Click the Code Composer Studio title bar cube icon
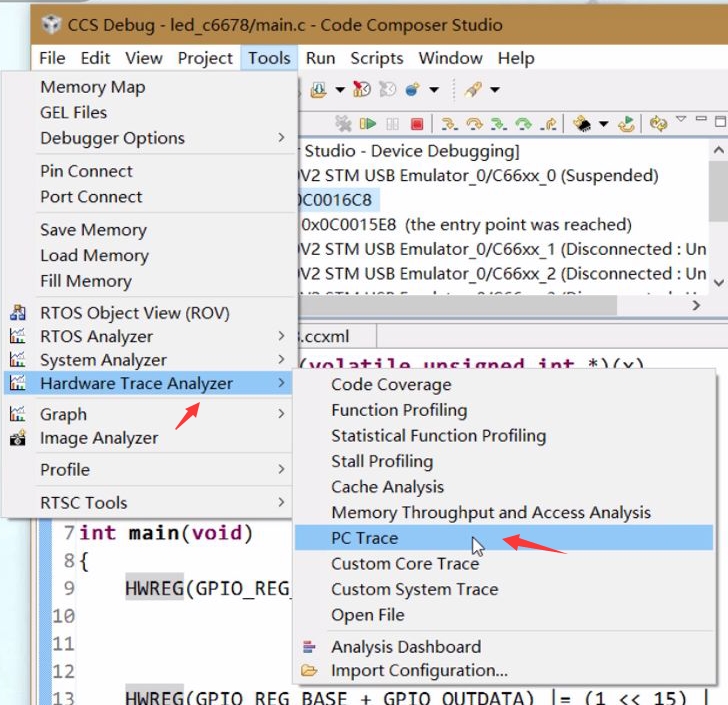The image size is (728, 705). coord(51,24)
